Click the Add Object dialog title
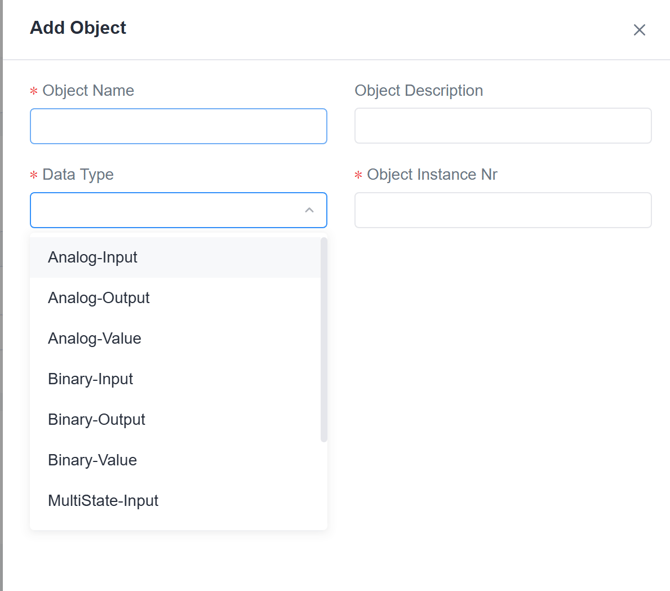The image size is (670, 591). click(x=78, y=28)
